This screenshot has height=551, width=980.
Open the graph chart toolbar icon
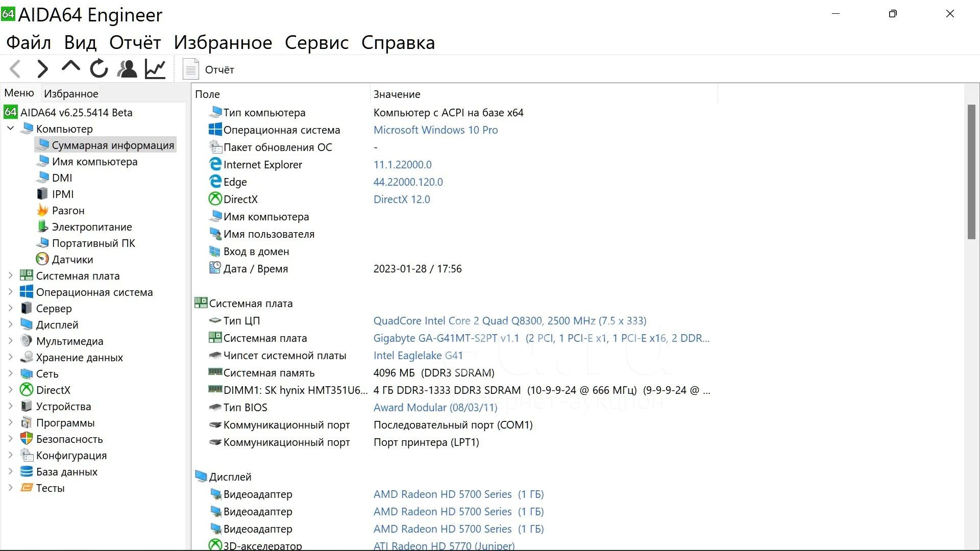coord(155,69)
